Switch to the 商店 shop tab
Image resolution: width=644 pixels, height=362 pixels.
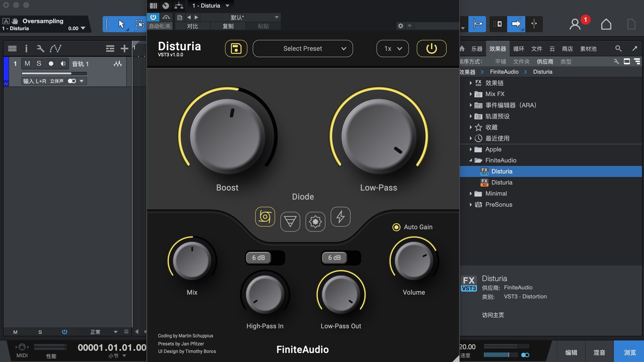567,49
